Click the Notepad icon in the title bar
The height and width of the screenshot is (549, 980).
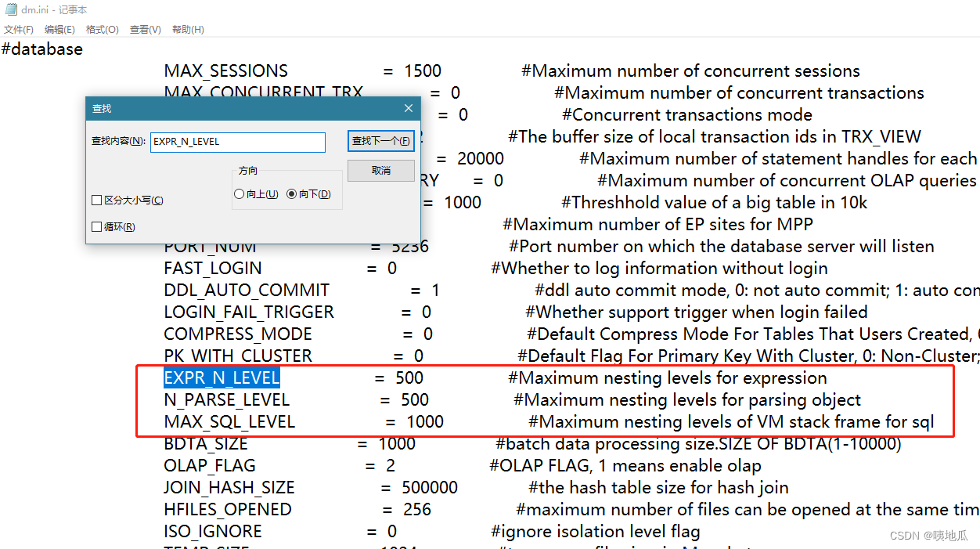coord(10,10)
